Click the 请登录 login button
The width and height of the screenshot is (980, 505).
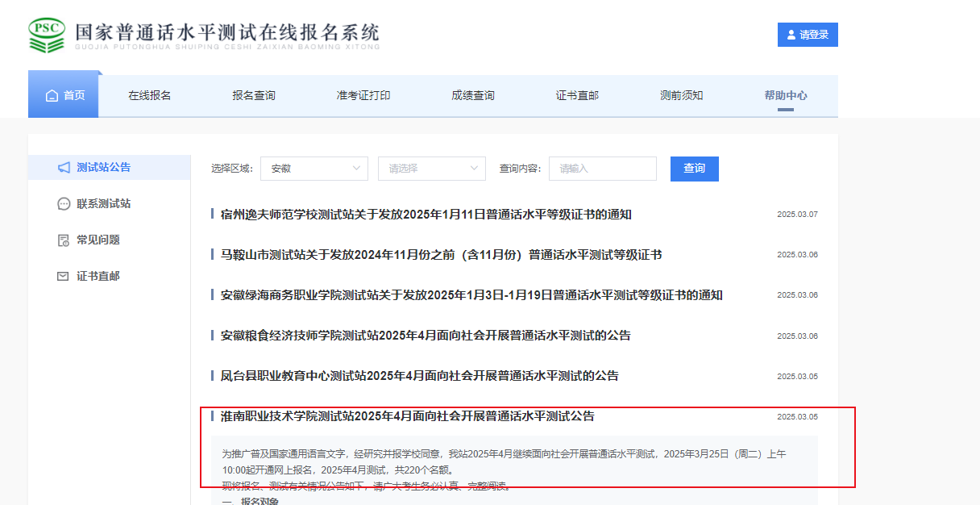click(808, 35)
